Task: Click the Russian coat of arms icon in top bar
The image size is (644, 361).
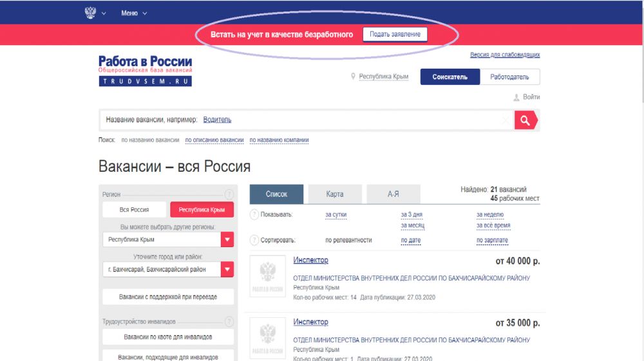Action: [x=90, y=13]
